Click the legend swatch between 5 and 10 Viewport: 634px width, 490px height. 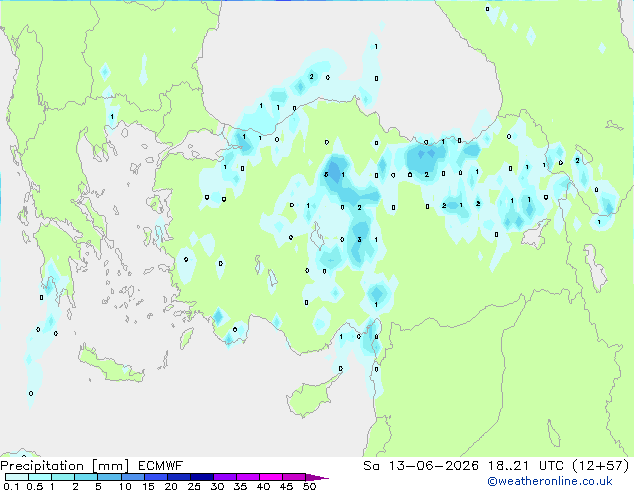click(109, 477)
